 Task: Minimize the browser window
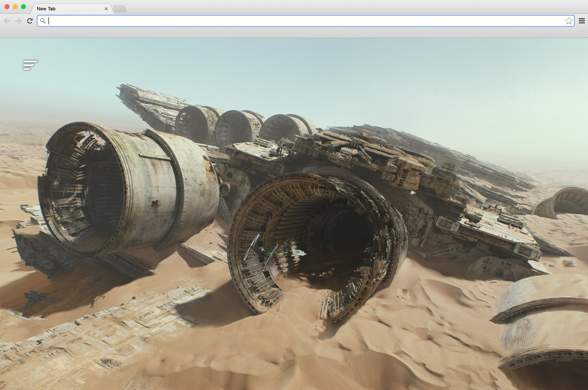tap(15, 7)
